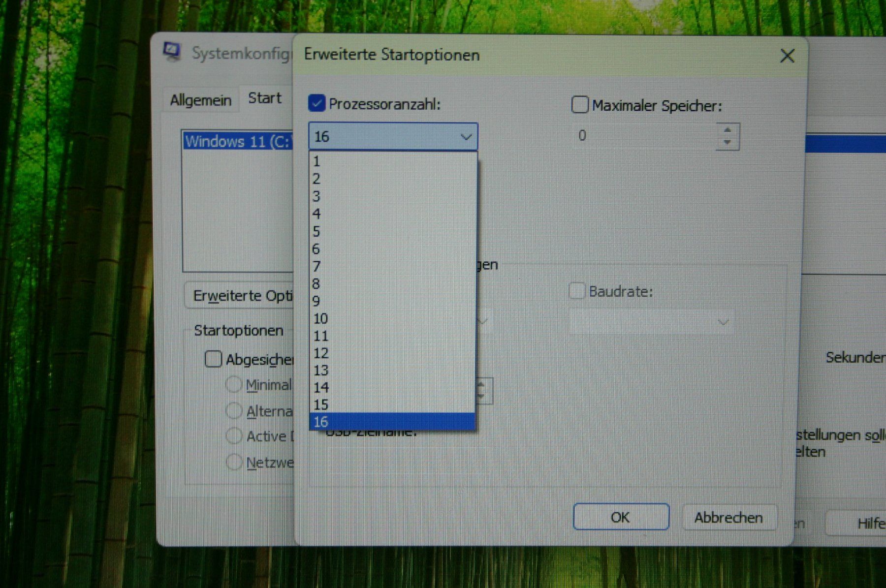
Task: Choose 8 in the processor list
Action: (393, 284)
